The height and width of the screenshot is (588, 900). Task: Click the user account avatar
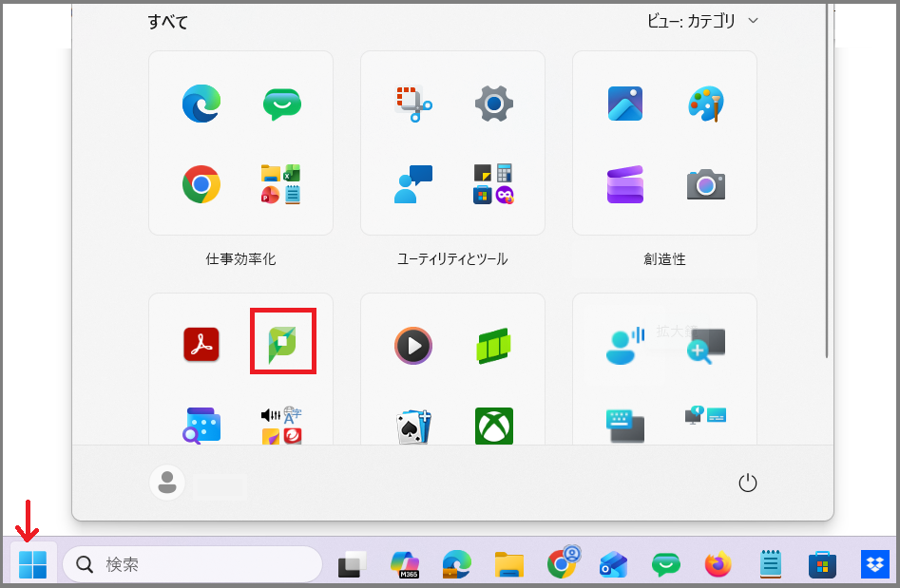coord(167,482)
